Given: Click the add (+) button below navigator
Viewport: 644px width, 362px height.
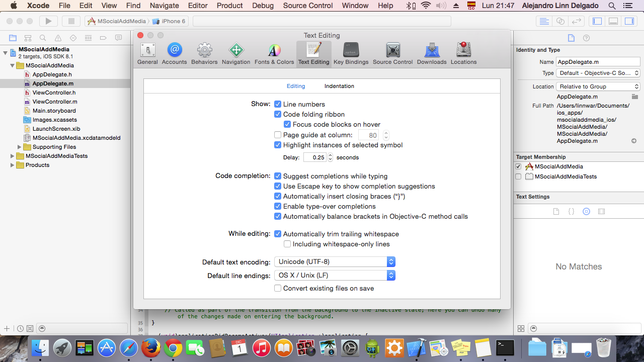Looking at the screenshot, I should (7, 328).
